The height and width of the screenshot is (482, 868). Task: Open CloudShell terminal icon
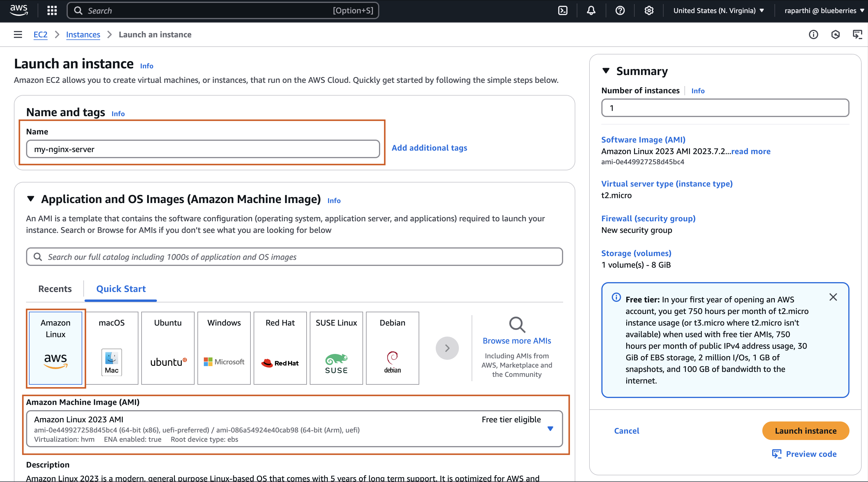click(563, 10)
